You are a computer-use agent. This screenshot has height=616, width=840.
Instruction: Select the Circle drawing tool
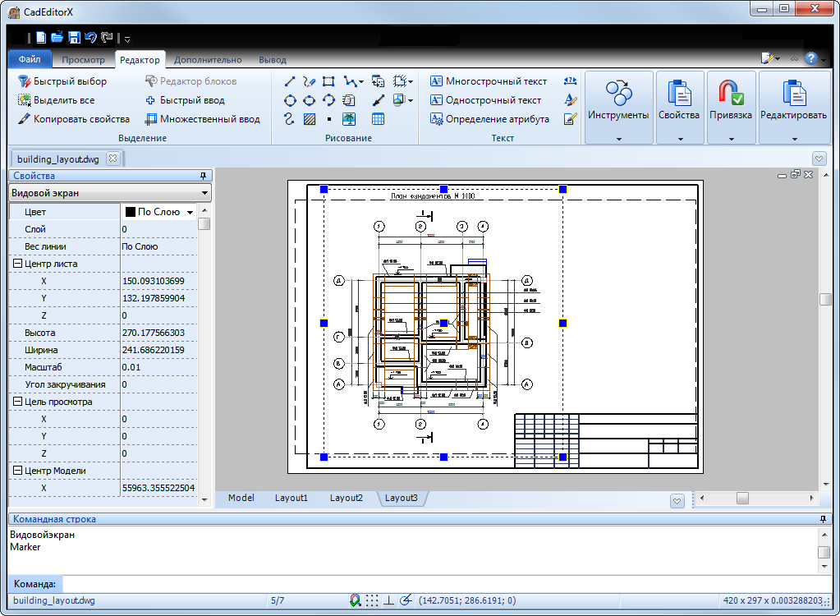click(x=290, y=100)
